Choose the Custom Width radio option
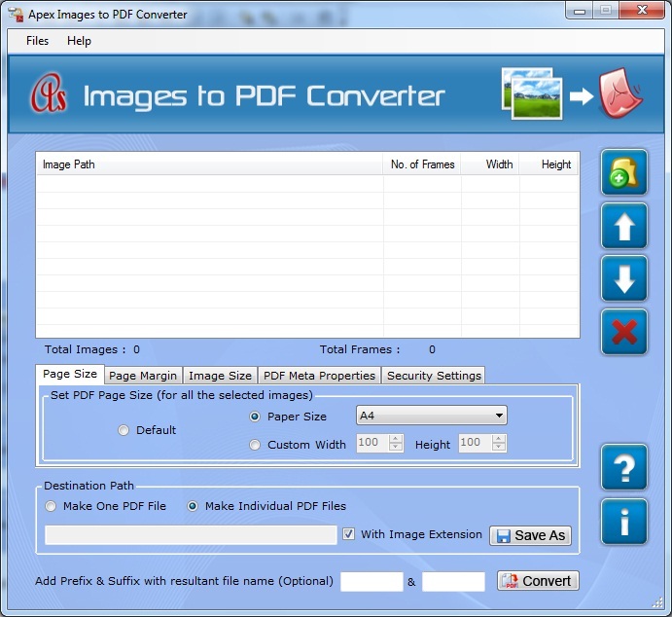This screenshot has height=617, width=672. 255,445
